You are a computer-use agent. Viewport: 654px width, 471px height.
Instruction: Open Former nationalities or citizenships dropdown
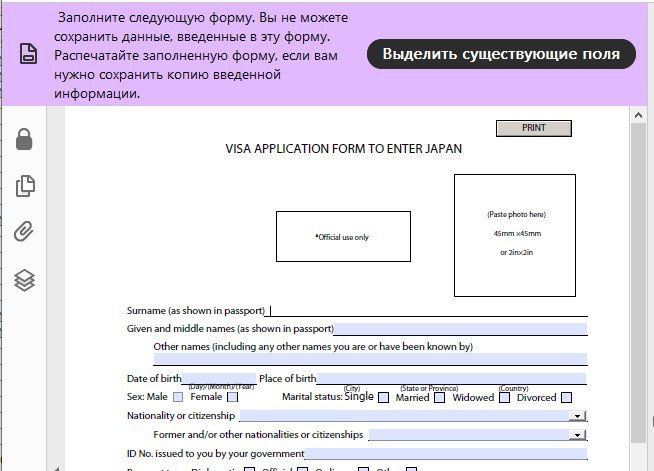click(578, 435)
